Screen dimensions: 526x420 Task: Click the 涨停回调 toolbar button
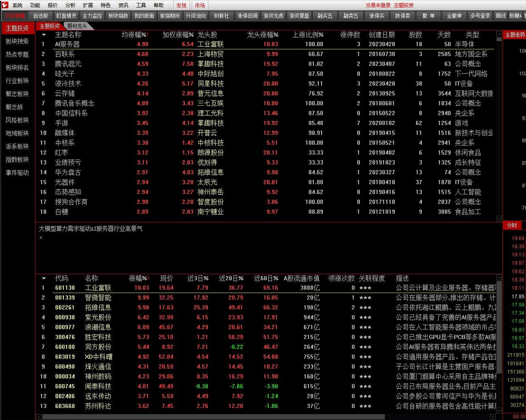click(248, 16)
